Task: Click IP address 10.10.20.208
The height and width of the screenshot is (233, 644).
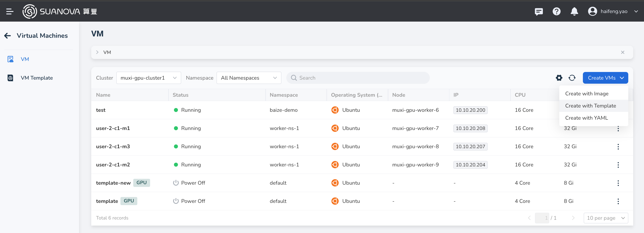Action: coord(470,128)
